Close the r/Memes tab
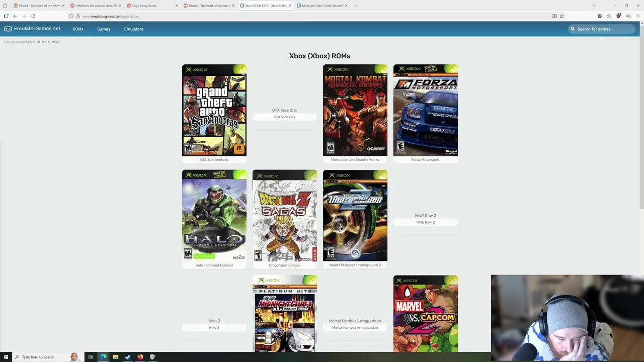644x362 pixels. coord(120,6)
